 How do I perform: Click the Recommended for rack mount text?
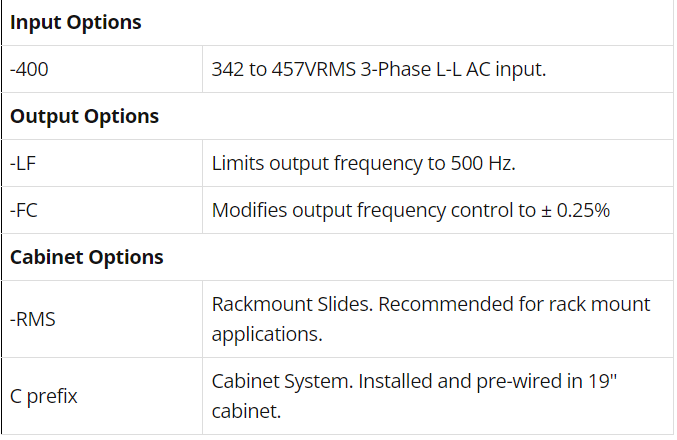click(x=514, y=304)
